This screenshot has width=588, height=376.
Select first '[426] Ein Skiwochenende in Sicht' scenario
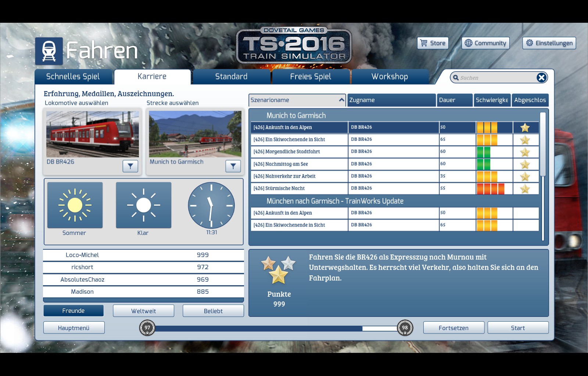pyautogui.click(x=395, y=140)
